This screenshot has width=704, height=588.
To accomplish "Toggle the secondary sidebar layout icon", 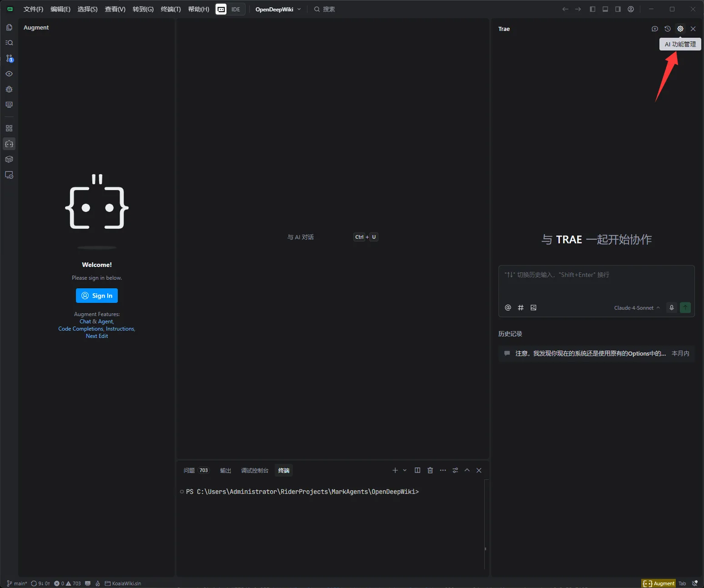I will click(618, 9).
